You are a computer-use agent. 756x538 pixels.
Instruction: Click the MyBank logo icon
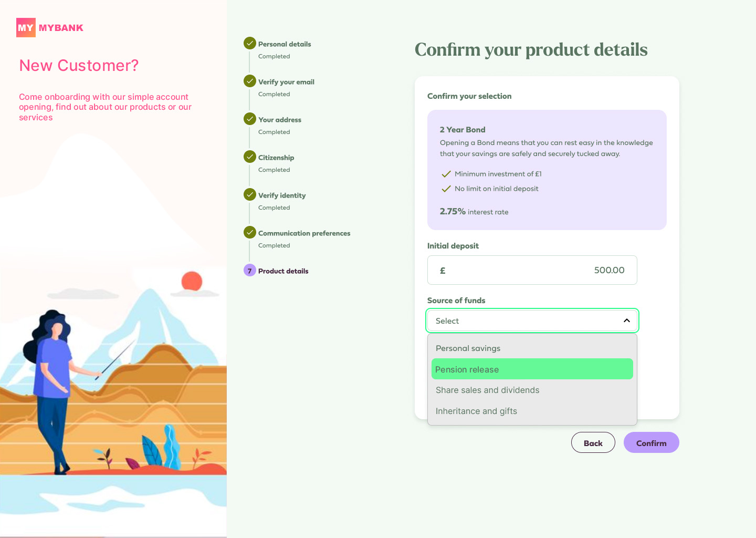click(26, 28)
